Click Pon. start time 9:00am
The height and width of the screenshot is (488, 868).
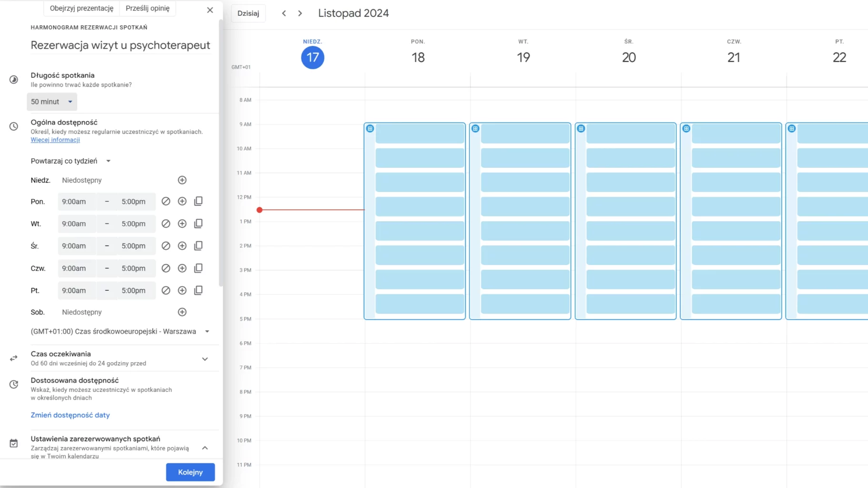coord(77,202)
